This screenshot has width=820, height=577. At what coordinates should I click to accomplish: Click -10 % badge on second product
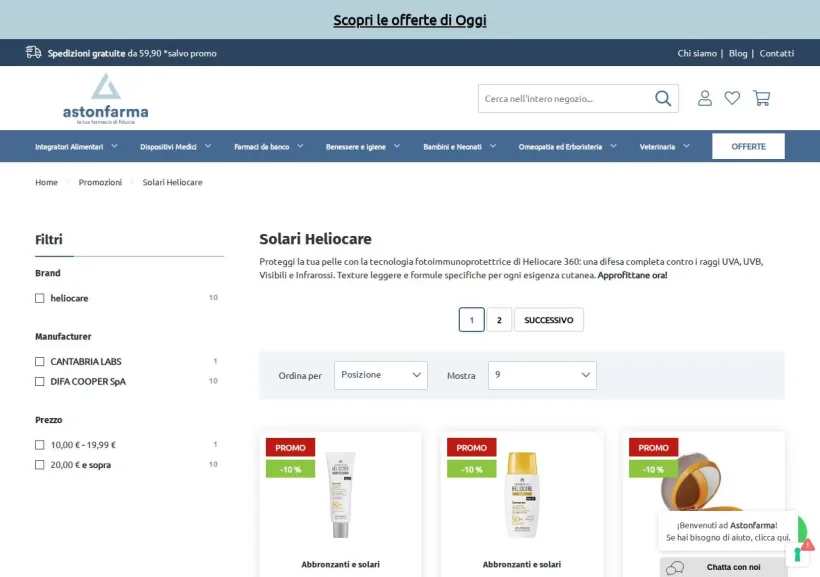[472, 469]
